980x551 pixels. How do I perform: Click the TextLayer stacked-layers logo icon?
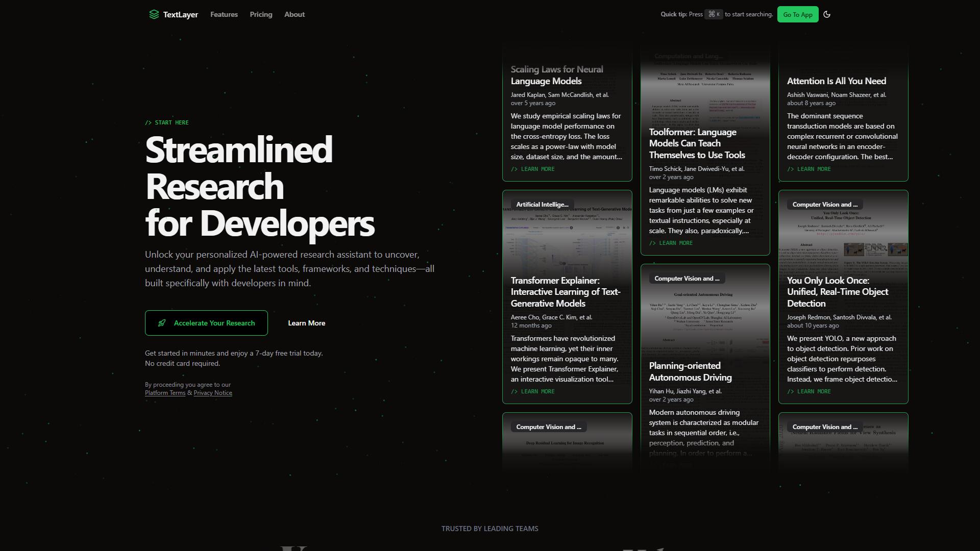point(154,14)
